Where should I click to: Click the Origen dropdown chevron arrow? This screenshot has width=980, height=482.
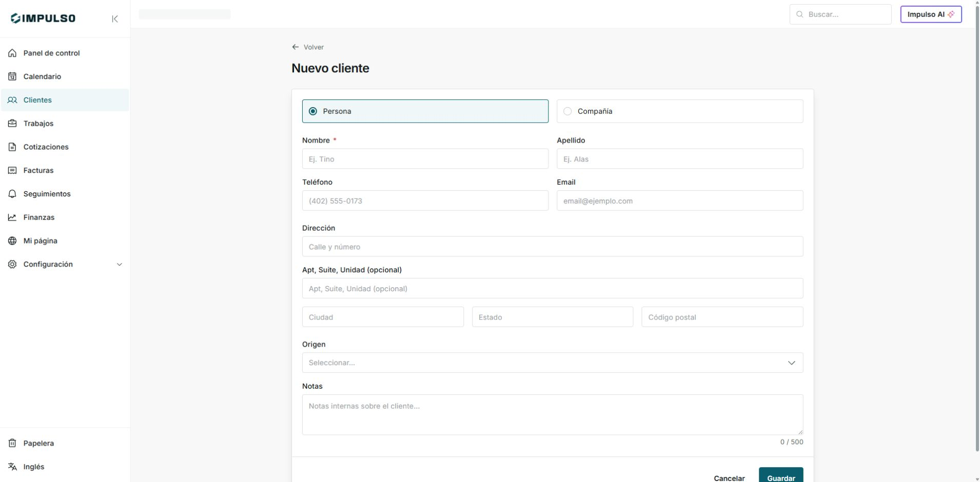pos(792,363)
